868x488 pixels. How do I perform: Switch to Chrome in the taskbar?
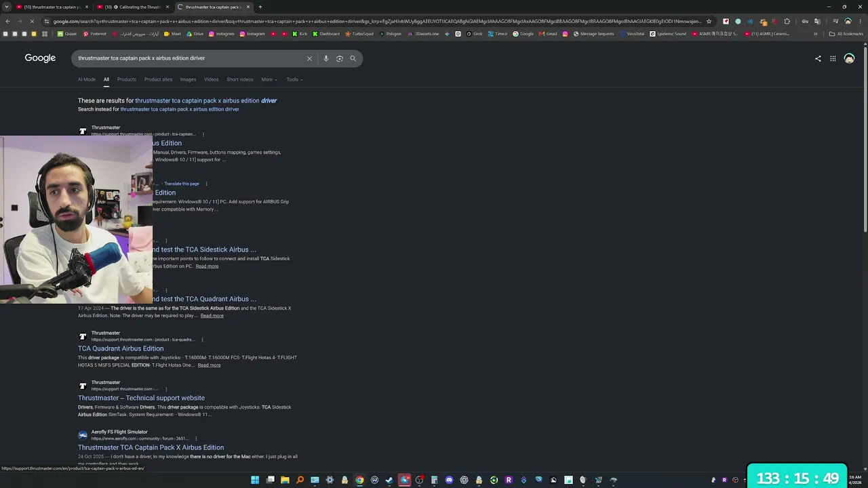tap(359, 480)
